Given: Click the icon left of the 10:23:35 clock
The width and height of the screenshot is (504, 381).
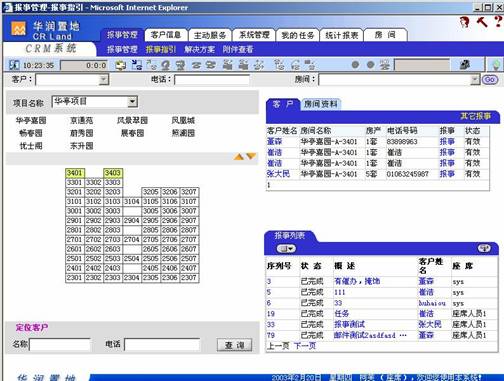Looking at the screenshot, I should pos(14,65).
